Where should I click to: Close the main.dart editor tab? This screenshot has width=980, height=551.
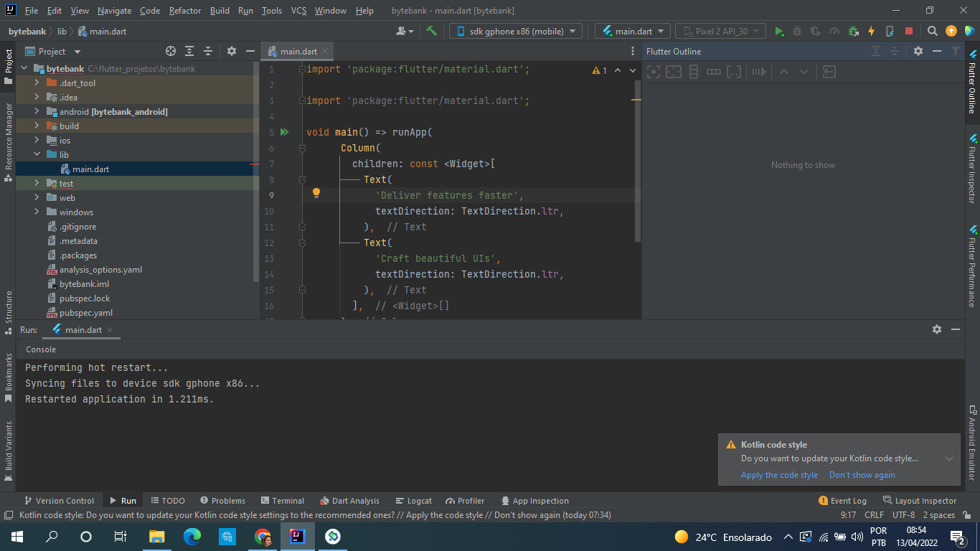coord(325,51)
